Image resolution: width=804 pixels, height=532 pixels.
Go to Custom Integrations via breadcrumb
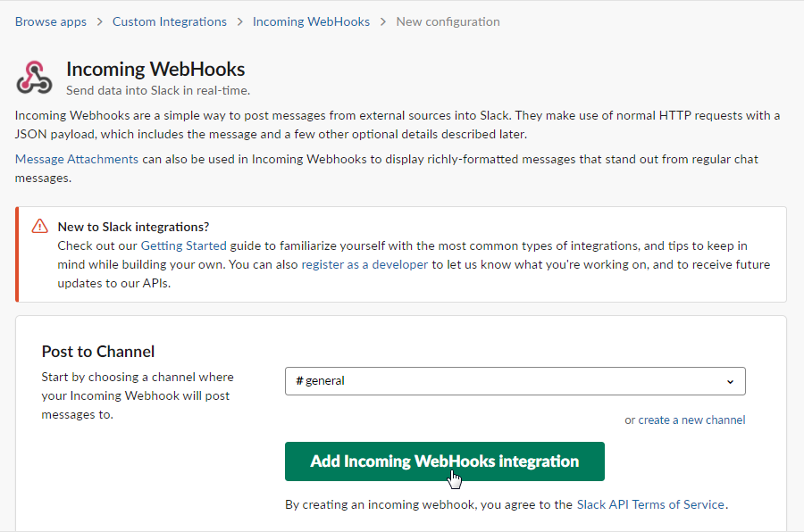coord(169,21)
